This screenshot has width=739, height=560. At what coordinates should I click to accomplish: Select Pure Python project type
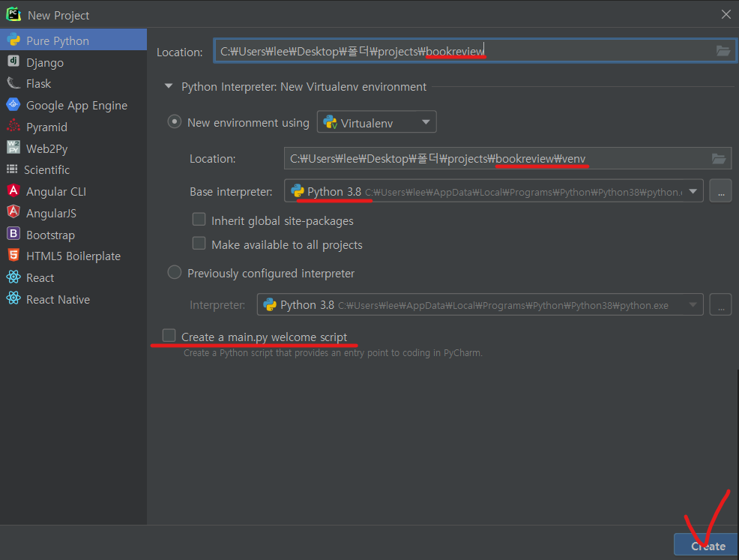(73, 40)
